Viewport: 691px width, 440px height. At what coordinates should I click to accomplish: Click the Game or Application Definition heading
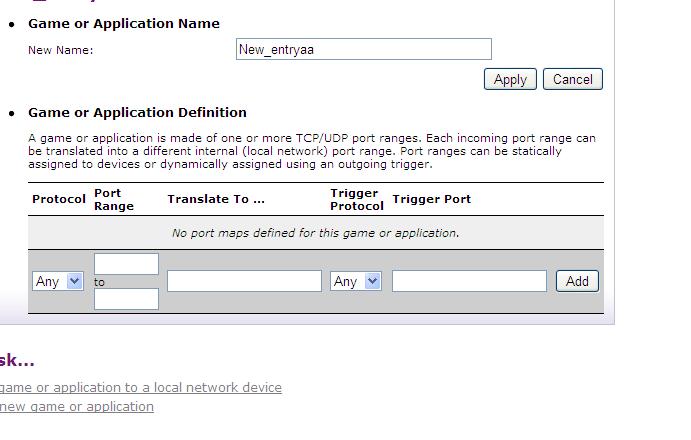tap(137, 112)
